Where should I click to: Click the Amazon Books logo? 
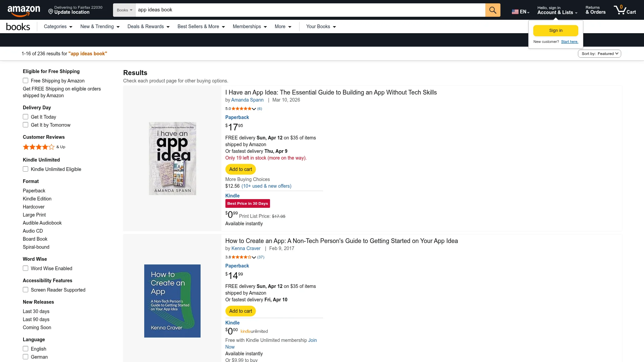[x=18, y=26]
